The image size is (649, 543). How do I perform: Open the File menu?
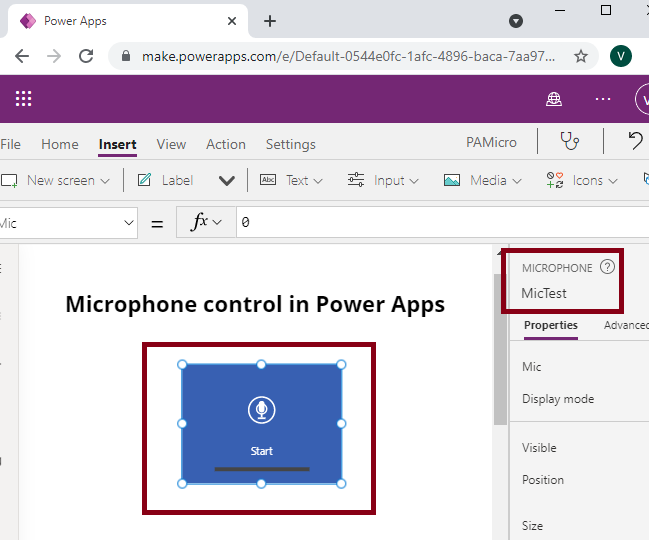[x=10, y=144]
